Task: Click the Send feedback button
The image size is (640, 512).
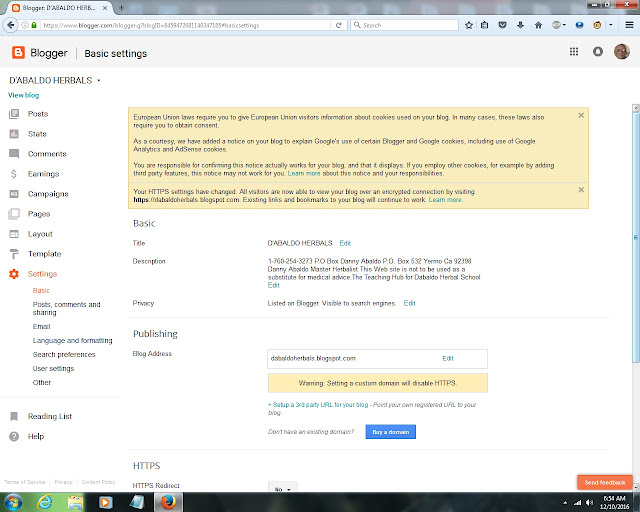Action: point(604,483)
